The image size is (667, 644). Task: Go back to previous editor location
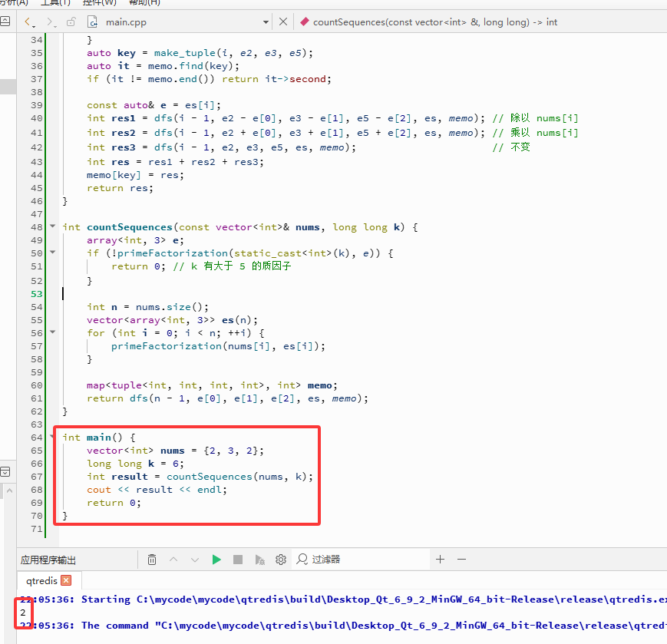click(28, 21)
